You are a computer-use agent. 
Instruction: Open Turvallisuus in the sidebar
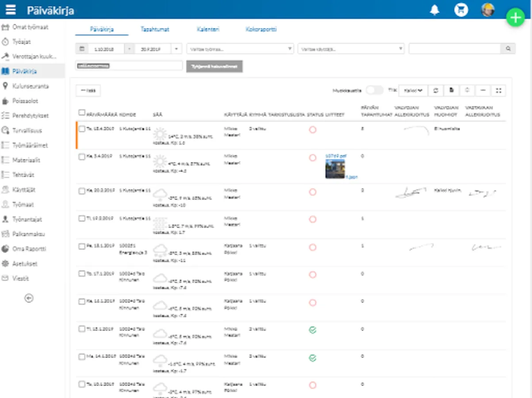click(27, 130)
